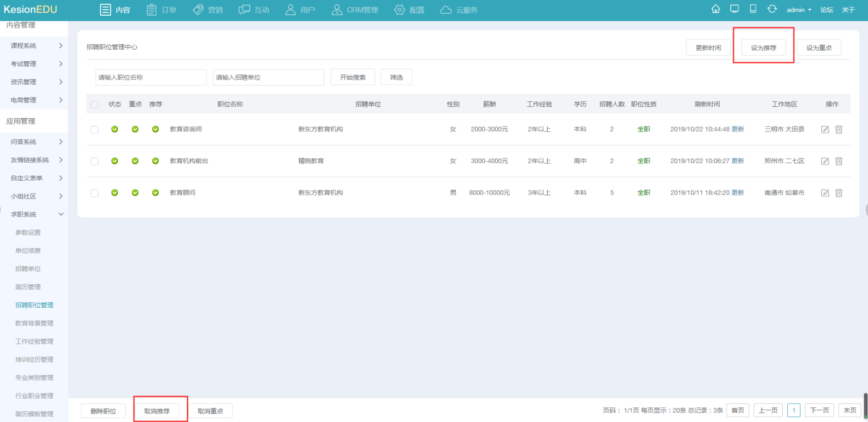The width and height of the screenshot is (868, 422).
Task: Toggle recommend status icon for 教育机构前台
Action: (x=155, y=161)
